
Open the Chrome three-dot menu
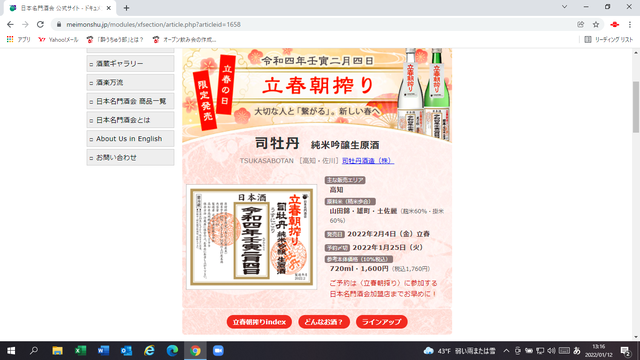coord(630,24)
